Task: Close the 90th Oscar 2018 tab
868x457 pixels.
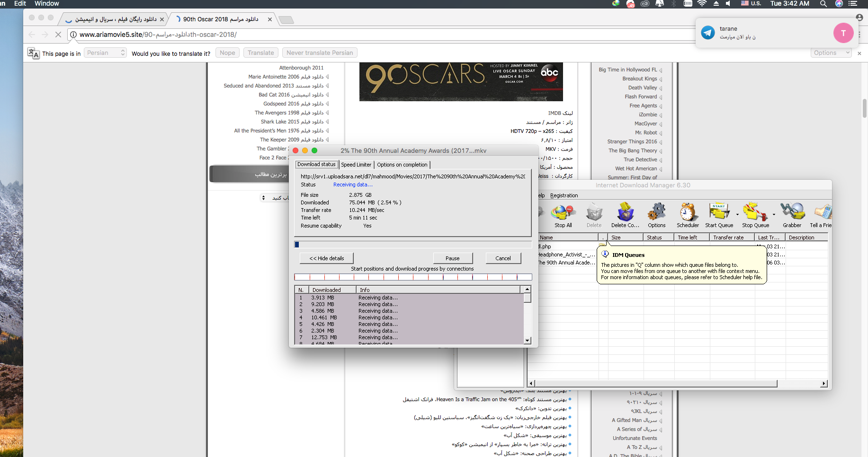Action: (x=270, y=19)
